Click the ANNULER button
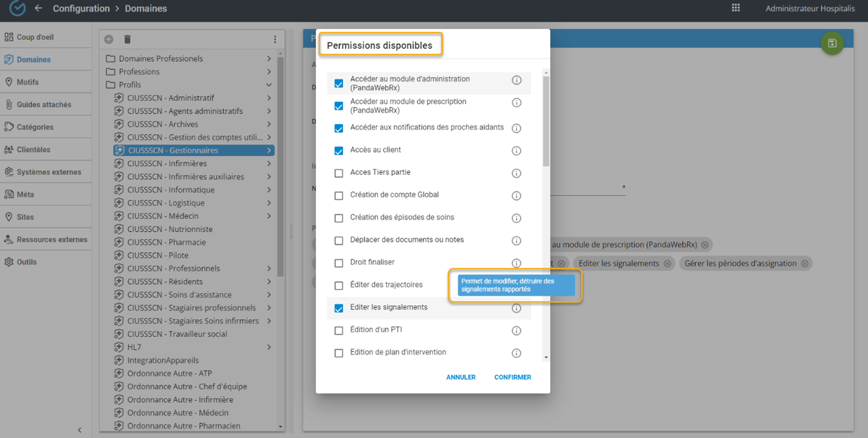 [x=461, y=377]
